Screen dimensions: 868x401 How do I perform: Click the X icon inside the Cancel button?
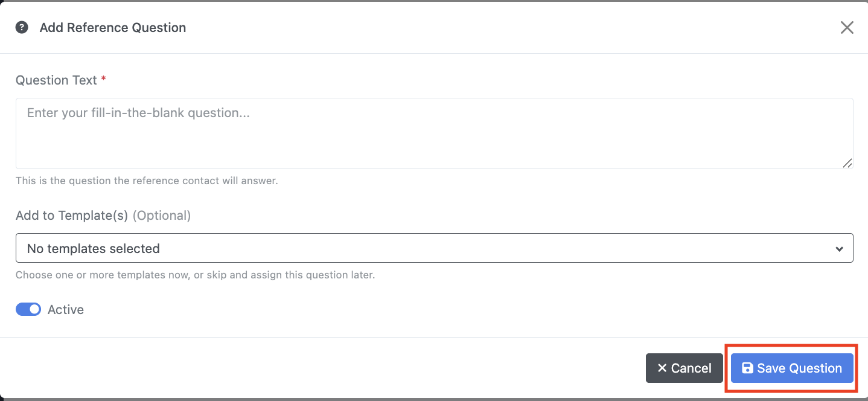(662, 368)
